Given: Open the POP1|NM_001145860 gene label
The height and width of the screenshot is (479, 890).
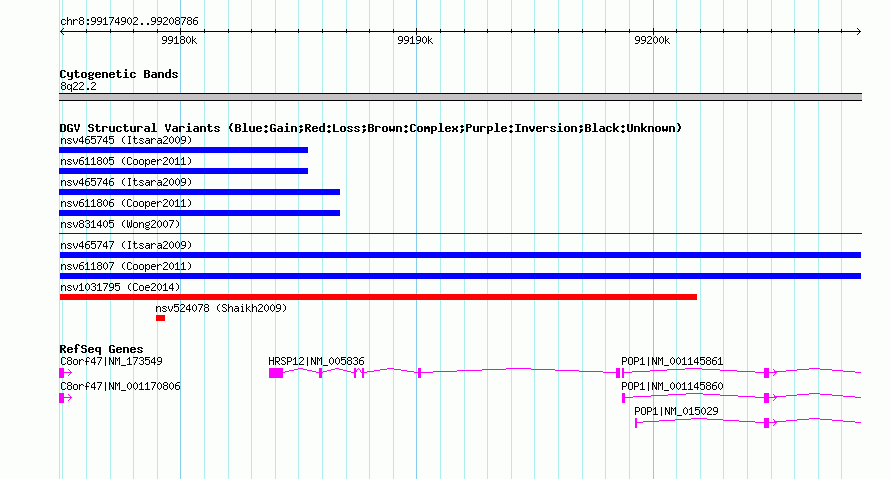Looking at the screenshot, I should pos(672,386).
